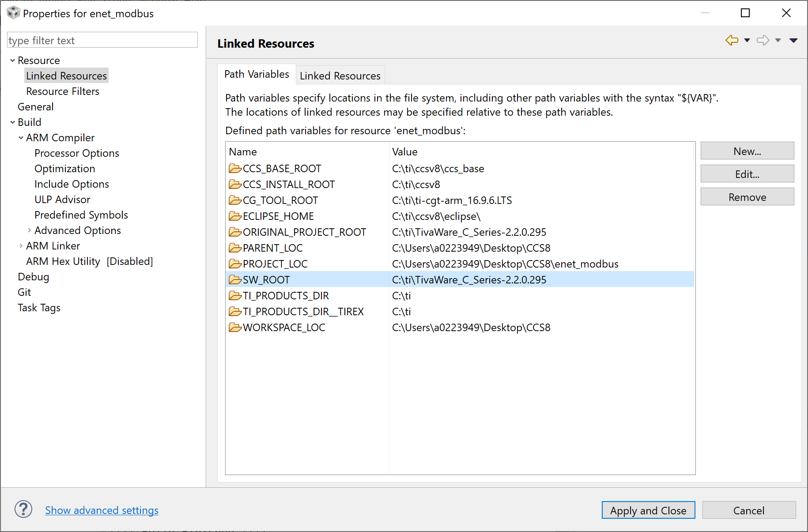This screenshot has height=532, width=808.
Task: Click the forward navigation arrow icon
Action: coord(763,40)
